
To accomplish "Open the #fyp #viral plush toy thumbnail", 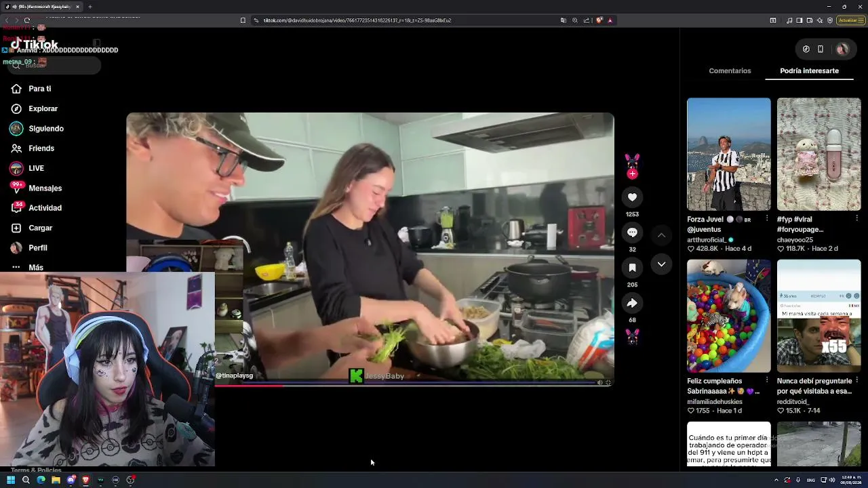I will [819, 155].
